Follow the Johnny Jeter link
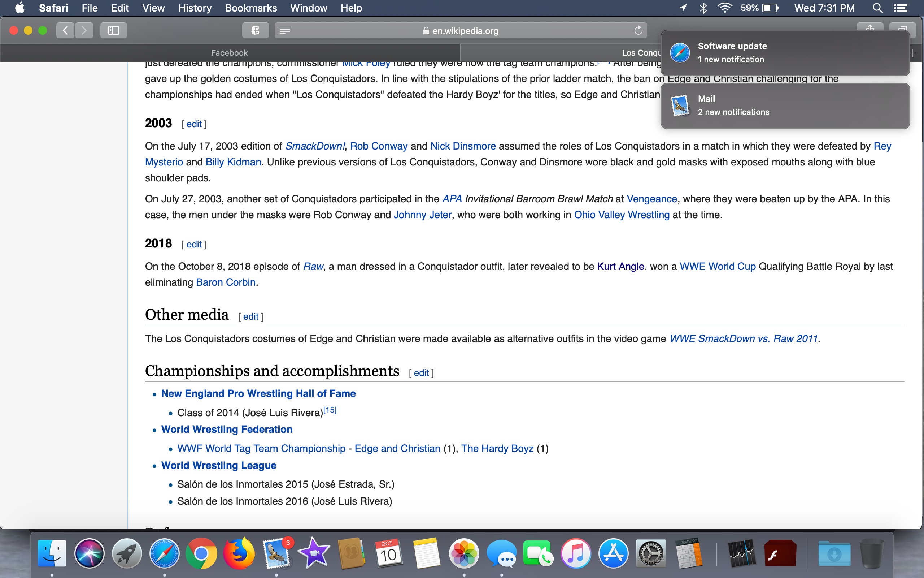 click(422, 215)
